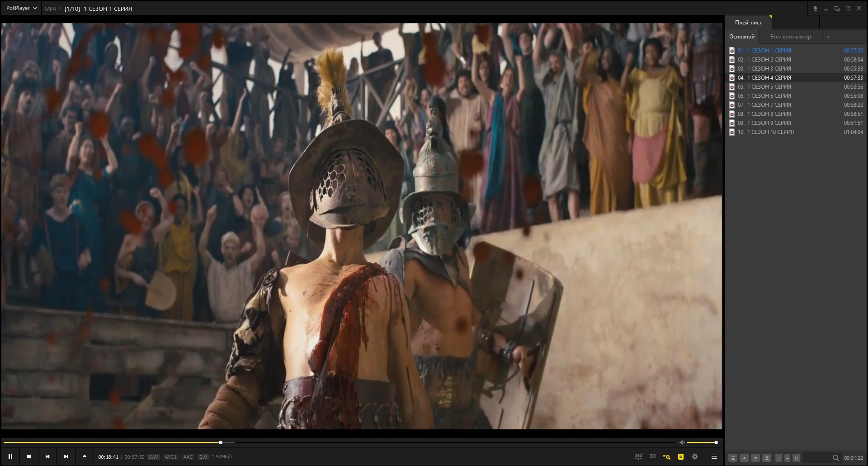Move selected playlist item up
Screen dimensions: 868x466
(744, 458)
